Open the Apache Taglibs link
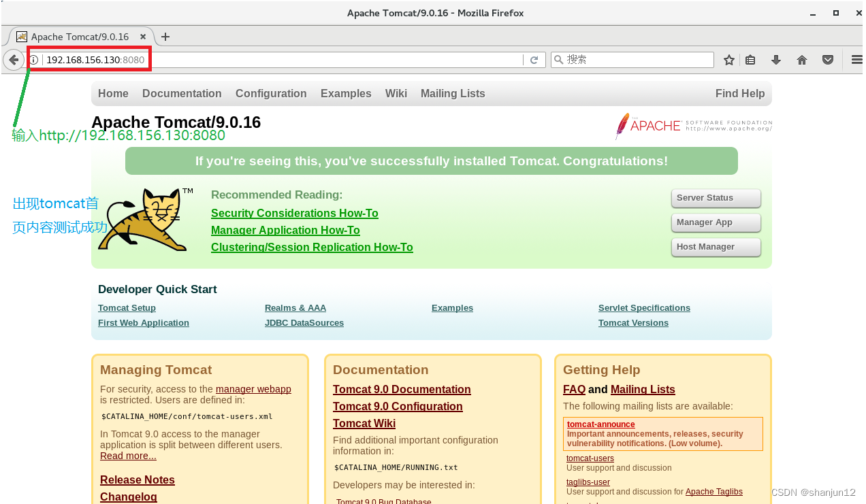Screen dimensions: 866x504 pyautogui.click(x=714, y=492)
